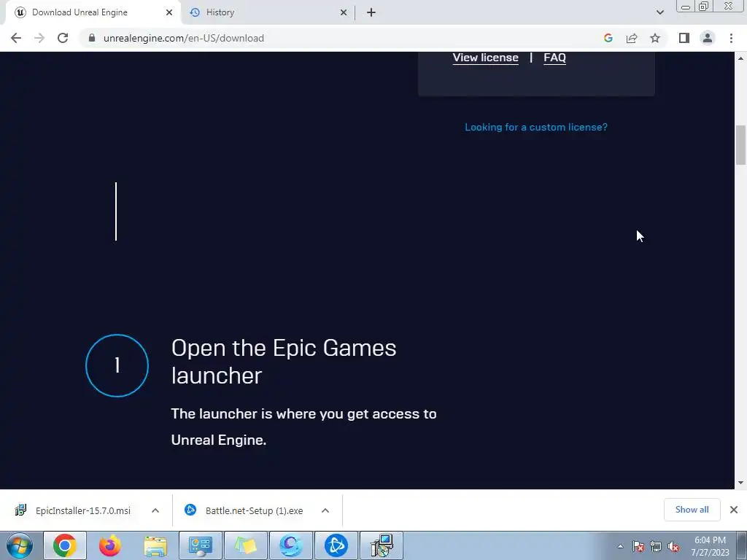Open the downloaded EpicInstaller-15.7.0.msi file
Viewport: 747px width, 560px height.
tap(74, 510)
